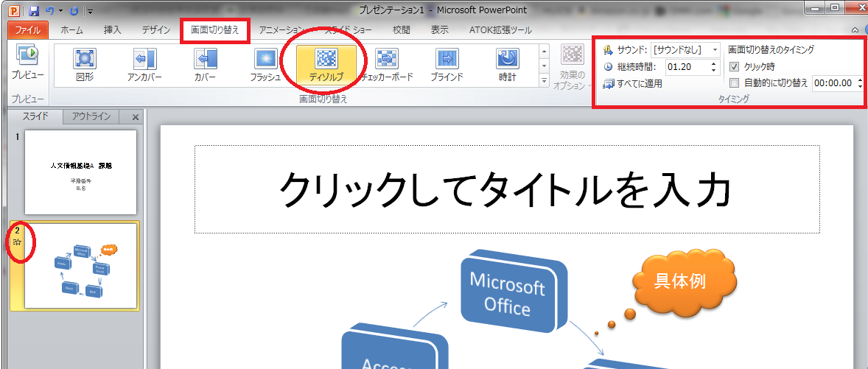The width and height of the screenshot is (868, 369).
Task: Switch to the デザイン tab
Action: tap(155, 30)
